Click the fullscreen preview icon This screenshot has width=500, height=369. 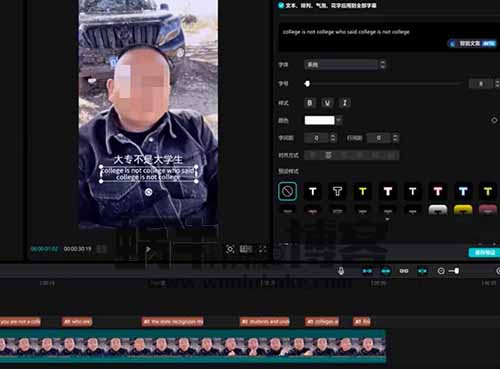click(x=263, y=249)
